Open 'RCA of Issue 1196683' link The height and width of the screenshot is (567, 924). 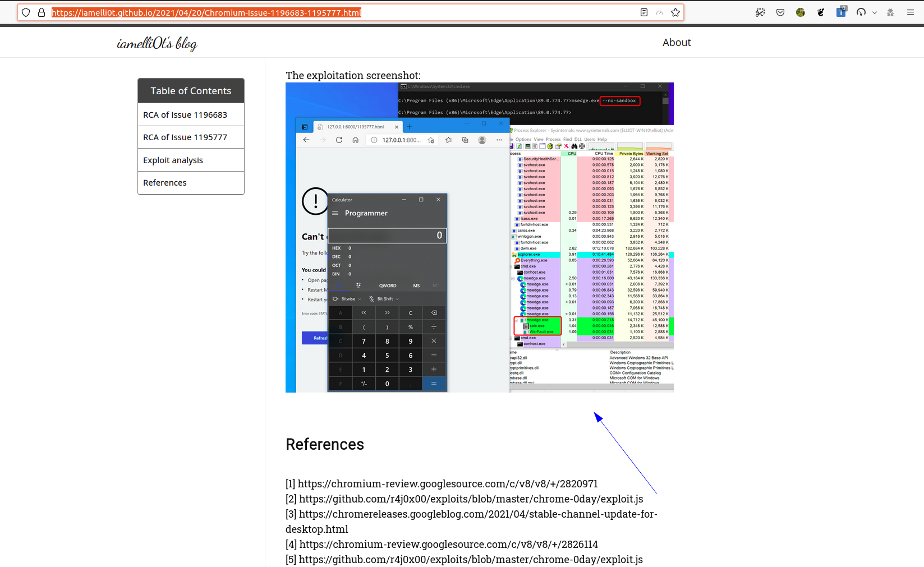[185, 114]
